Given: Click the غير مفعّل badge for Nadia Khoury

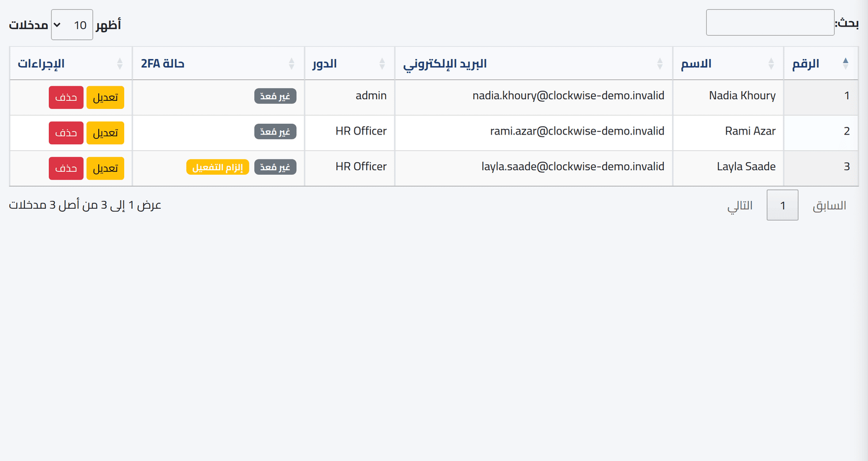Looking at the screenshot, I should coord(275,96).
